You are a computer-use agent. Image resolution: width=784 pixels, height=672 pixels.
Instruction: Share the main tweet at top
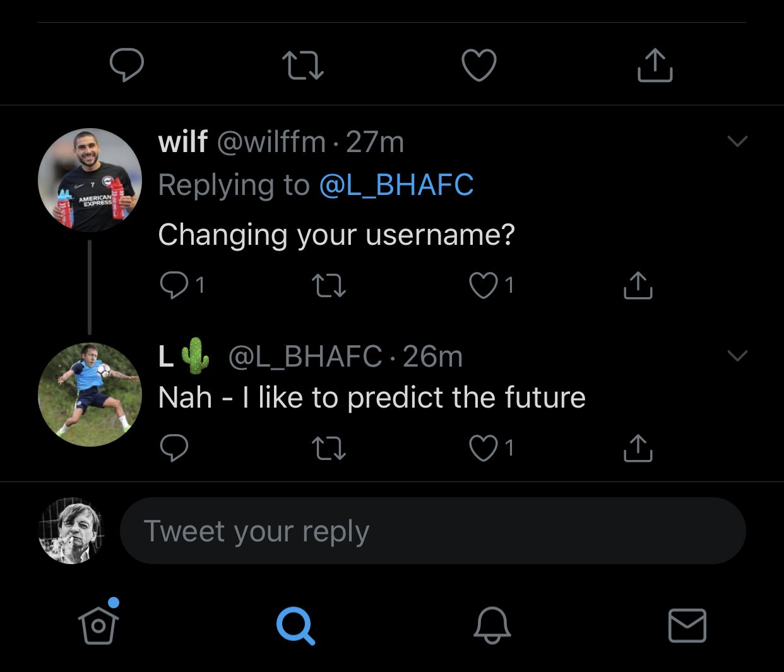pyautogui.click(x=655, y=65)
